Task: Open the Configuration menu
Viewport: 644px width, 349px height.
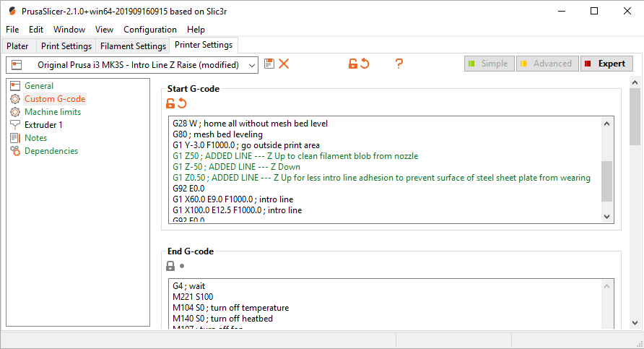Action: coord(150,30)
